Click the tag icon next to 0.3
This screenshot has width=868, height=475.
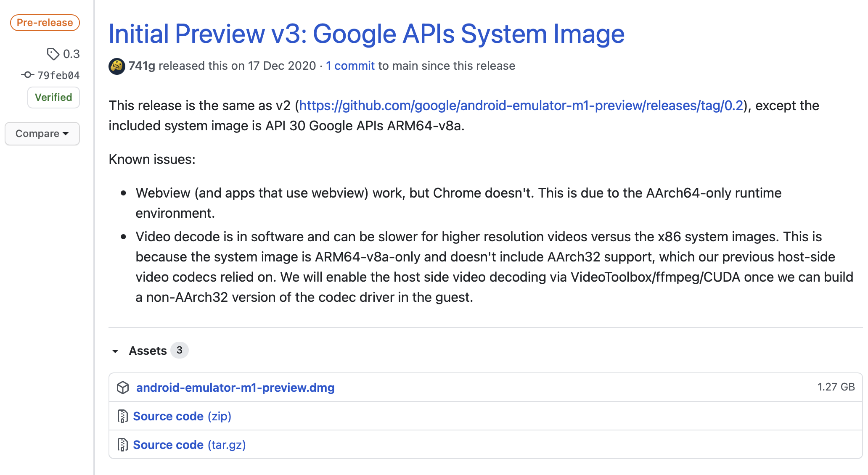[x=53, y=54]
